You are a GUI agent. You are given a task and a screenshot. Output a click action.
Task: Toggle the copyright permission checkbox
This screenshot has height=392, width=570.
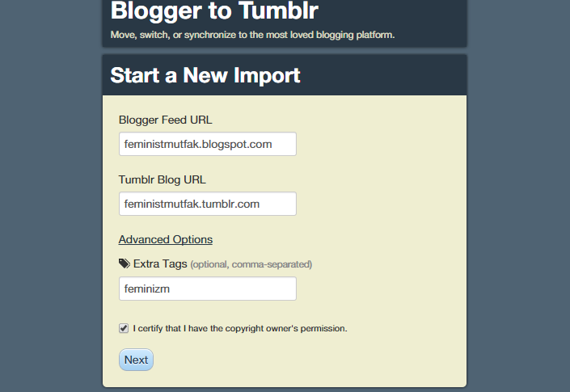124,328
